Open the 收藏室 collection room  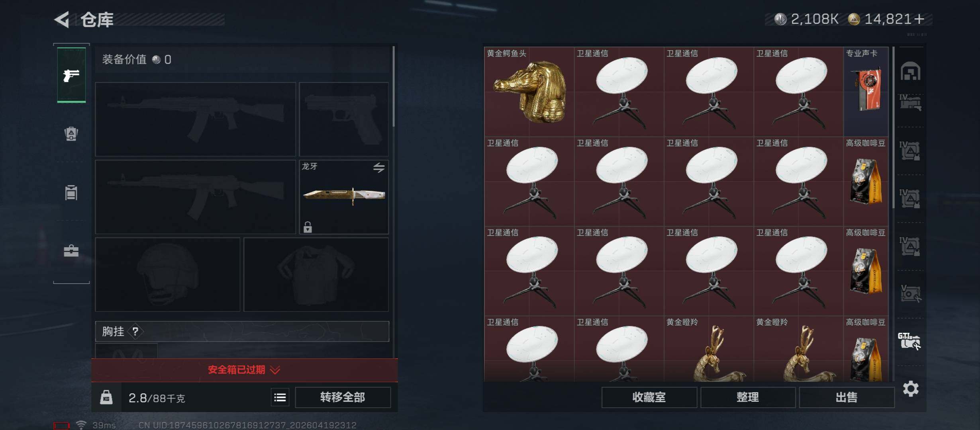point(649,397)
